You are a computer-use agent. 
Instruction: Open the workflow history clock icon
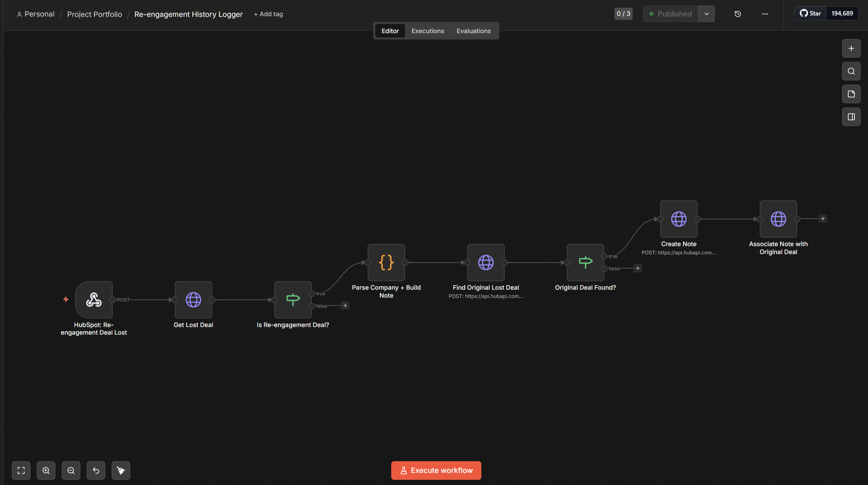738,14
